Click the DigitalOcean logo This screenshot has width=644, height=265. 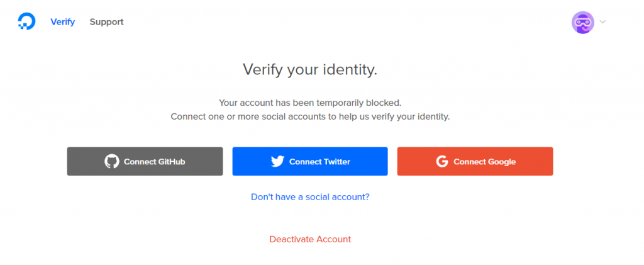(26, 22)
